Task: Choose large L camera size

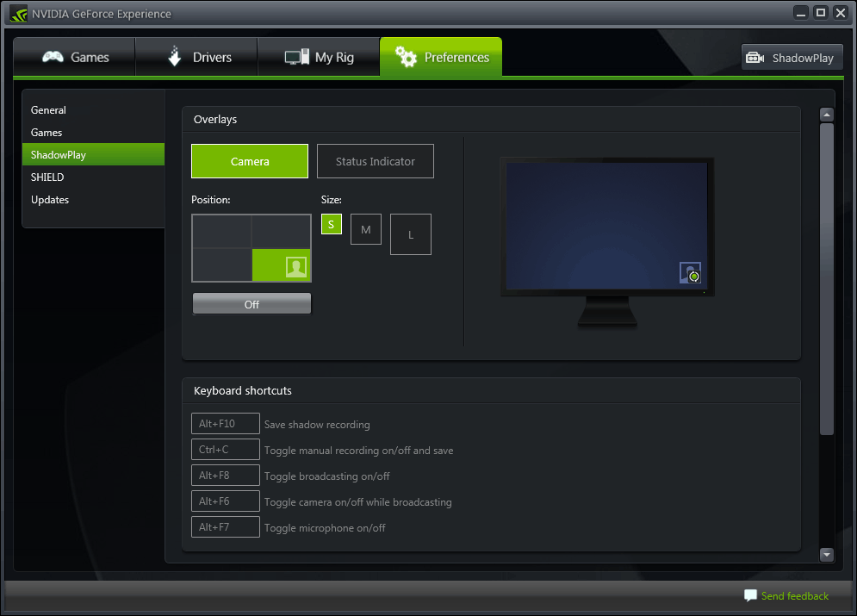Action: point(411,234)
